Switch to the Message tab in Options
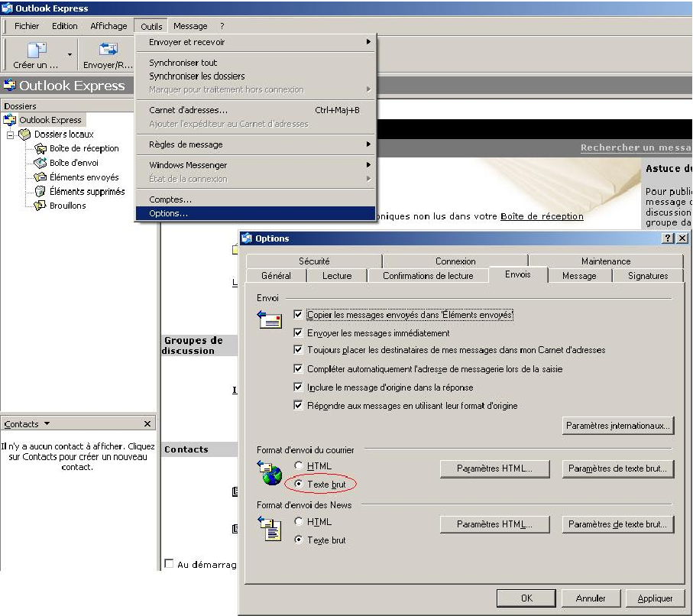The image size is (693, 616). pyautogui.click(x=579, y=275)
